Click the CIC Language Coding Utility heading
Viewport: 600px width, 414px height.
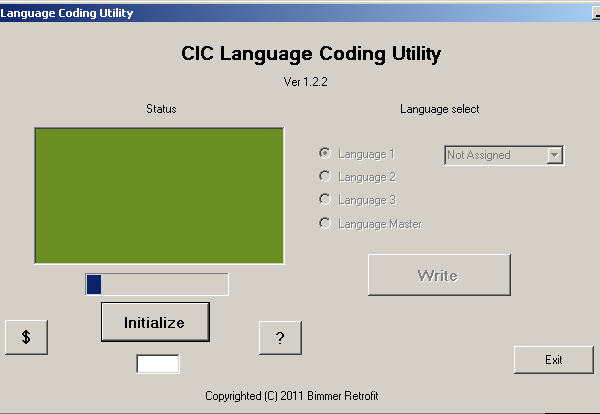(311, 54)
